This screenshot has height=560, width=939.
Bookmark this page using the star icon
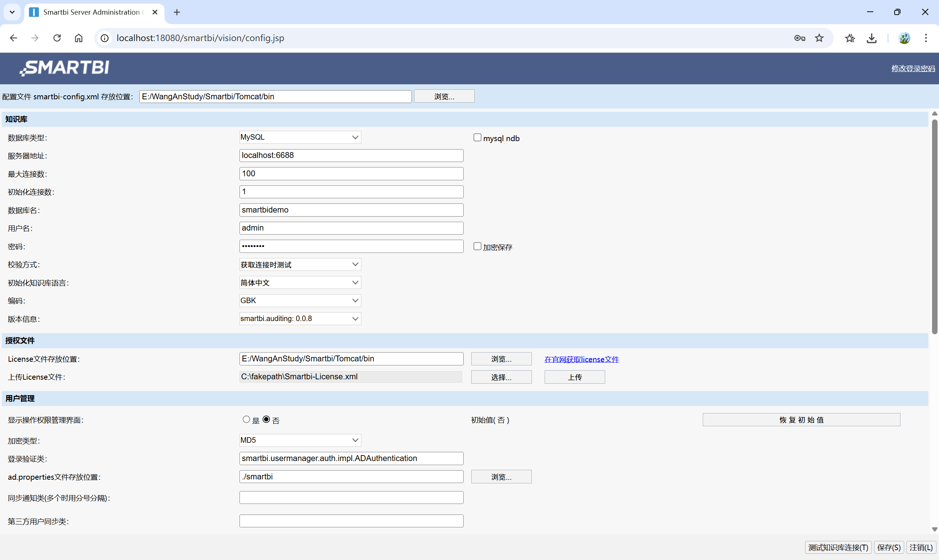[x=819, y=38]
